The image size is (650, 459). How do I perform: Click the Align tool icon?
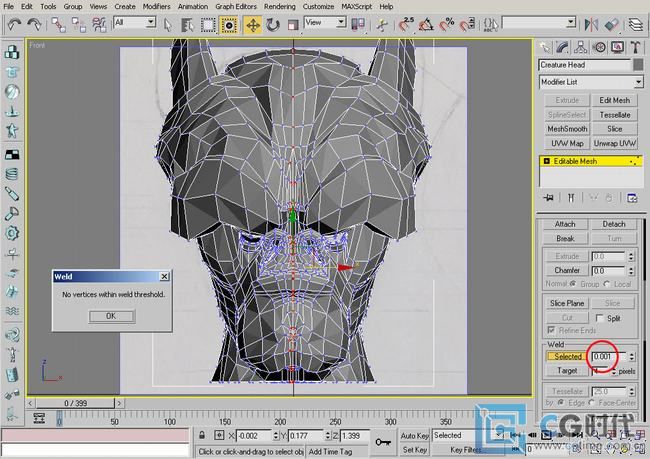click(x=611, y=25)
